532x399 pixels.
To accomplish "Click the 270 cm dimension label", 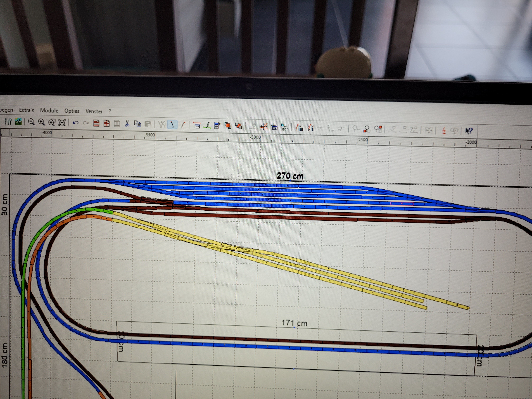I will point(290,176).
